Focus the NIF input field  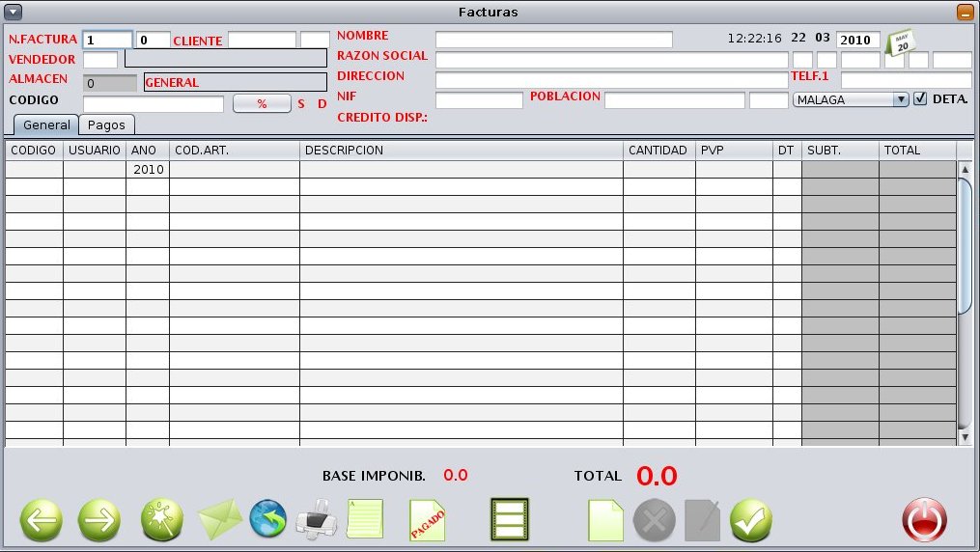[479, 100]
